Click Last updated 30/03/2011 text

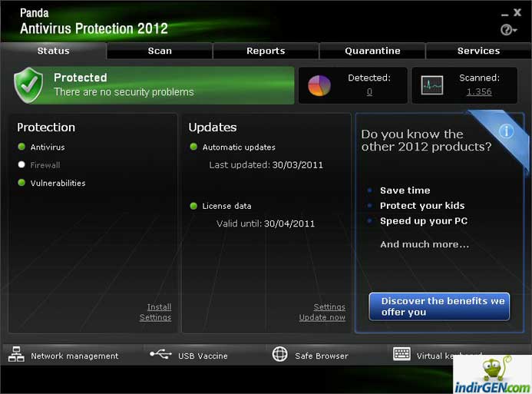pyautogui.click(x=266, y=165)
